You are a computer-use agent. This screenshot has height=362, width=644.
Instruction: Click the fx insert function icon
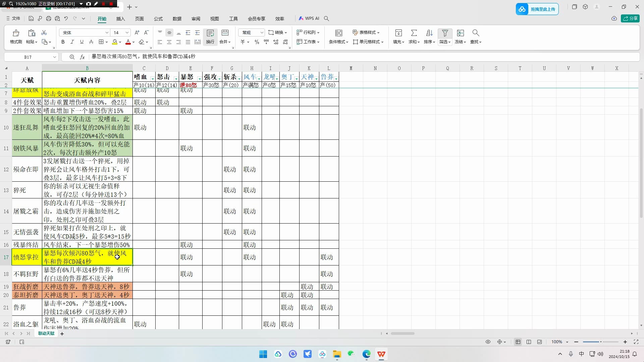[82, 57]
